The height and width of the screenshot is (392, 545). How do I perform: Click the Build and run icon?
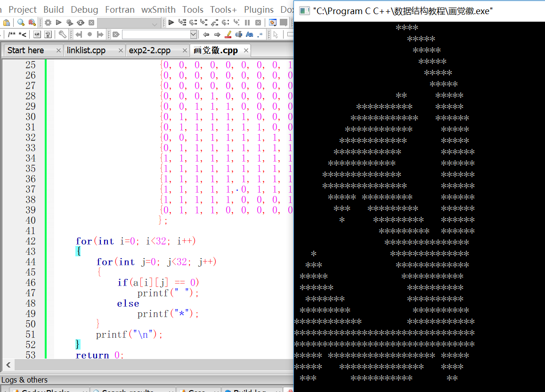tap(69, 23)
